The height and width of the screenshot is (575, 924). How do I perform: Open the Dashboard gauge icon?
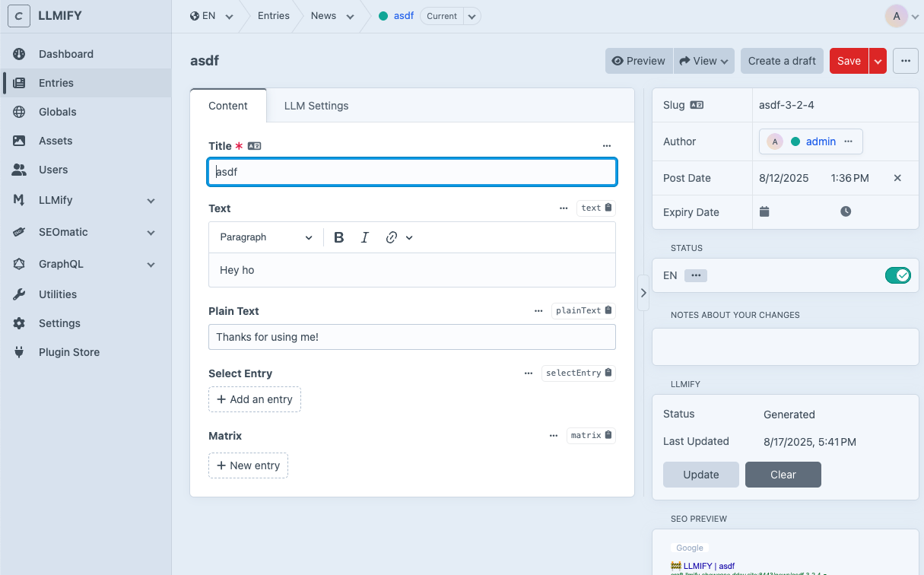point(19,54)
